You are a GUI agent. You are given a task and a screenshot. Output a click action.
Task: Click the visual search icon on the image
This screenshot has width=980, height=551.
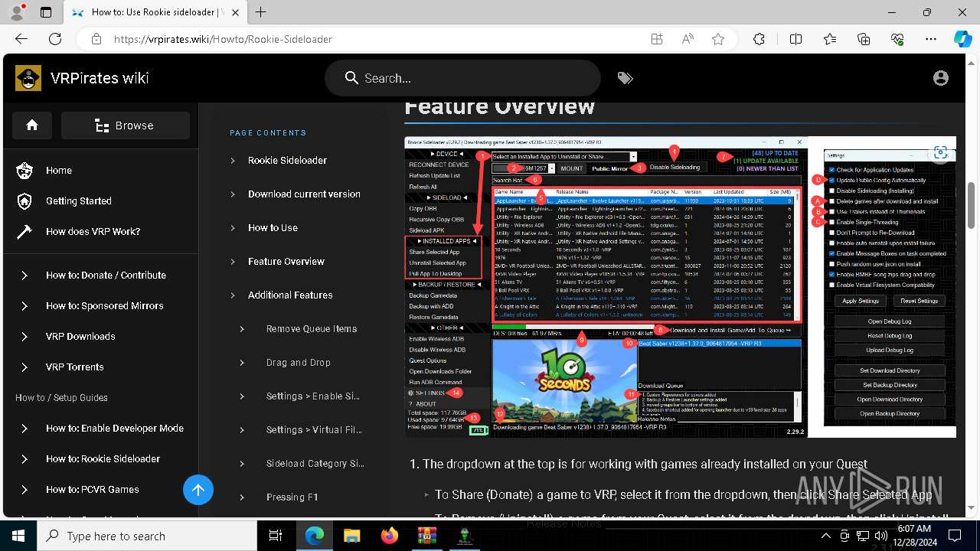coord(941,152)
